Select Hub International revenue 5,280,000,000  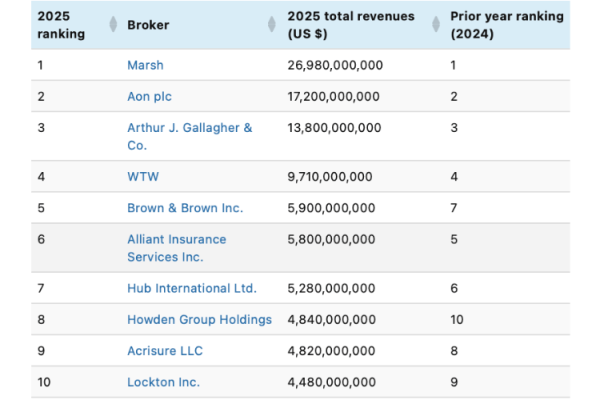click(331, 288)
